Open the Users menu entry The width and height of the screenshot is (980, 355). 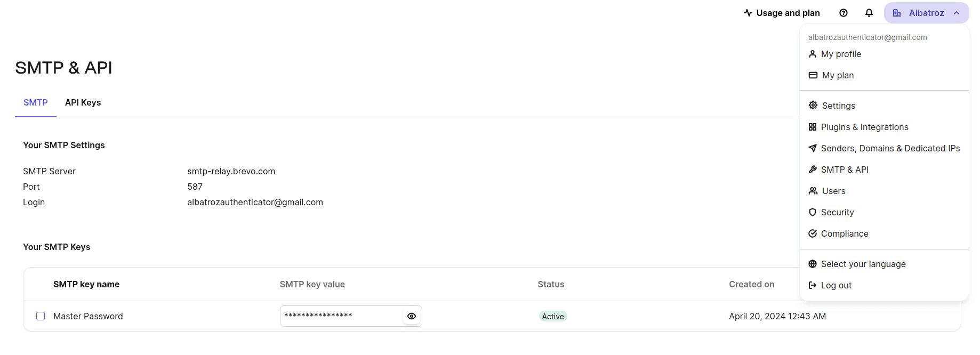[x=833, y=191]
